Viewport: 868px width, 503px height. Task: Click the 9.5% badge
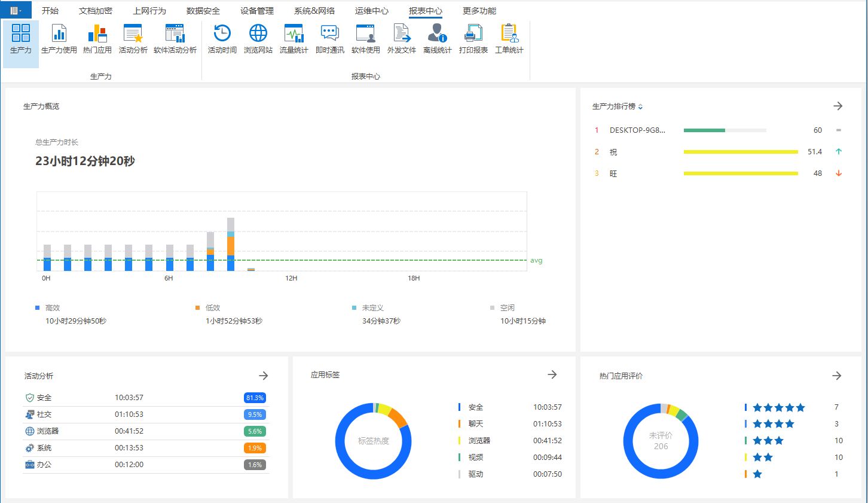pos(255,414)
